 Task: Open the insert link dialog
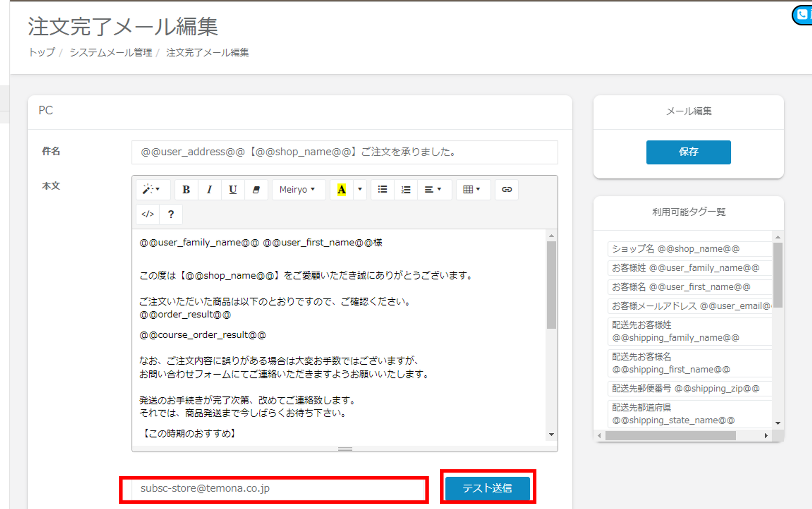click(506, 189)
